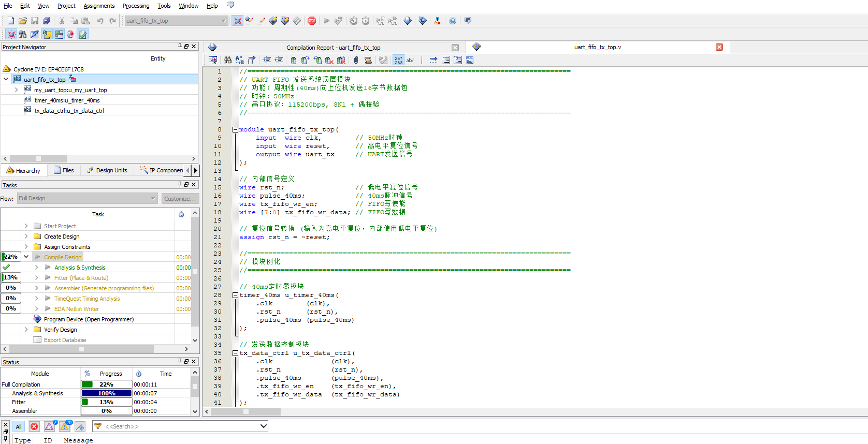Click the Start Compilation play icon

pos(326,21)
